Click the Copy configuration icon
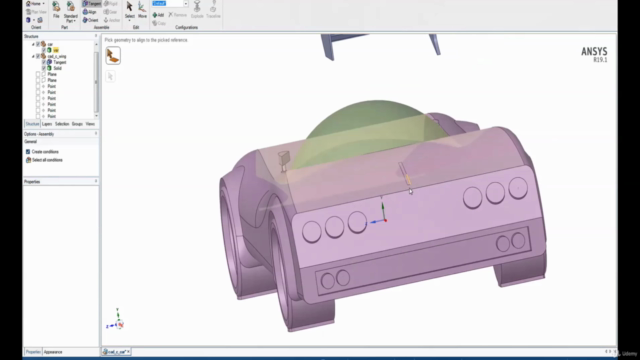 (x=155, y=23)
